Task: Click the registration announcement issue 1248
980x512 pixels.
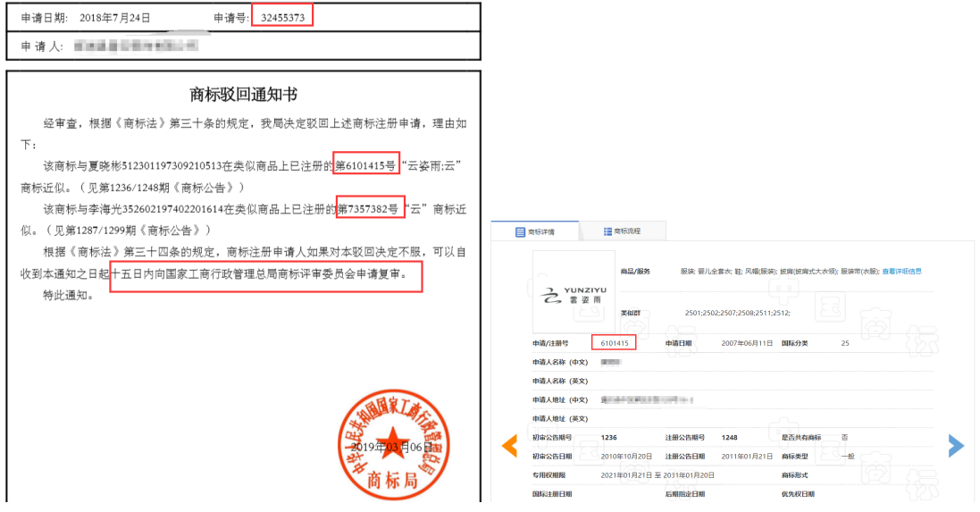Action: pyautogui.click(x=730, y=438)
